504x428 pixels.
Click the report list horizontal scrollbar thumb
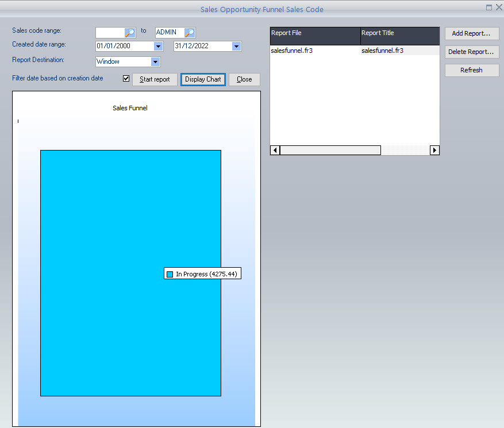coord(330,150)
